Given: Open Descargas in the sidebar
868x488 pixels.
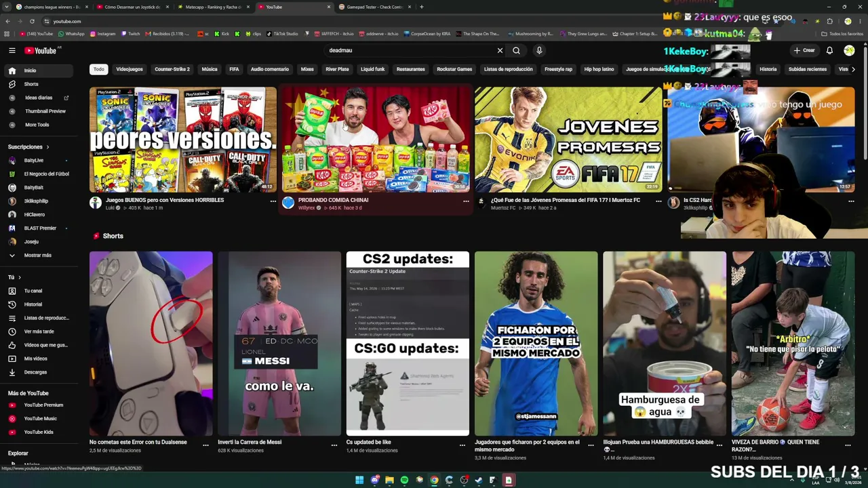Looking at the screenshot, I should [39, 372].
